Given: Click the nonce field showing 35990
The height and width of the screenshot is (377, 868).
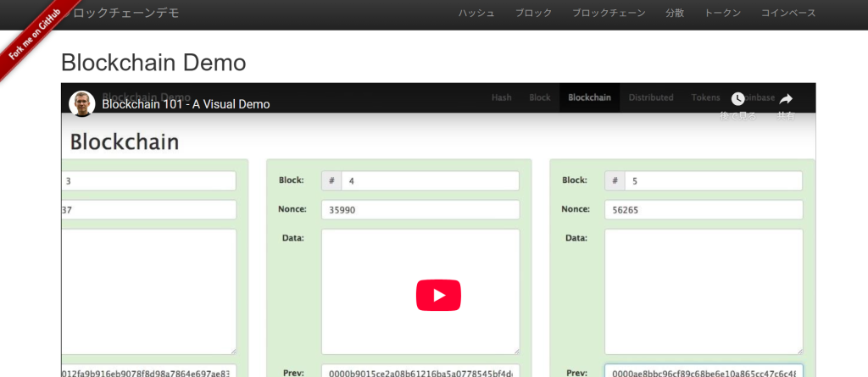Looking at the screenshot, I should (x=420, y=209).
